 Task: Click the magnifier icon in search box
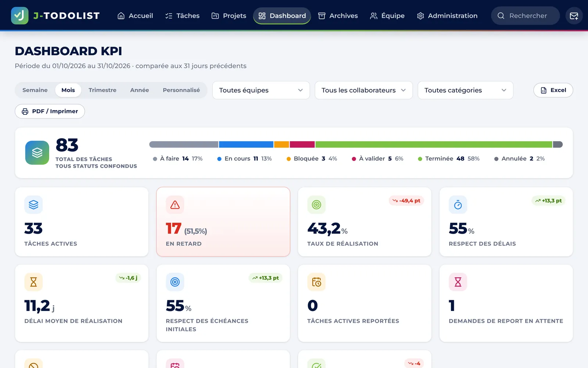pos(501,16)
